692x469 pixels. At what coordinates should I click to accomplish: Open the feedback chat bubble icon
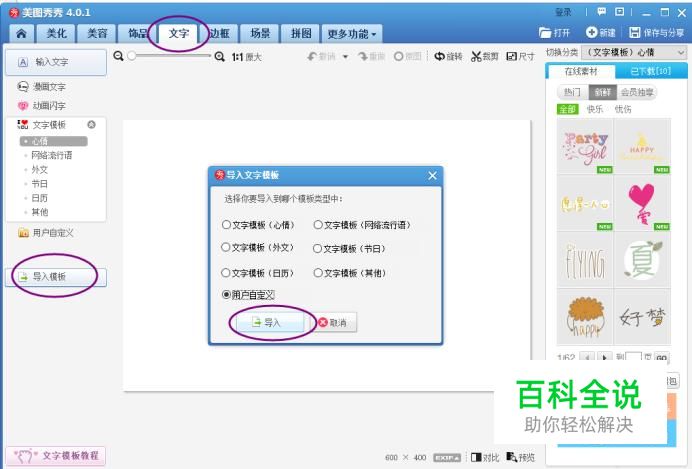coord(602,11)
